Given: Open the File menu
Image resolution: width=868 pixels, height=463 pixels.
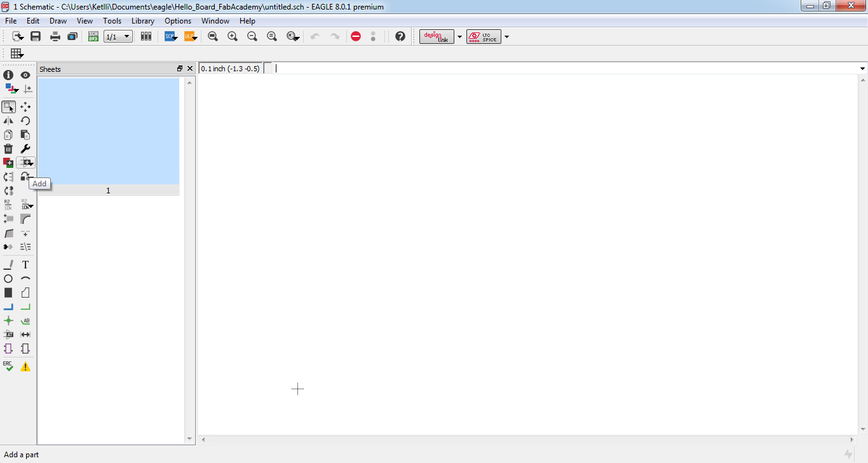Looking at the screenshot, I should [11, 21].
